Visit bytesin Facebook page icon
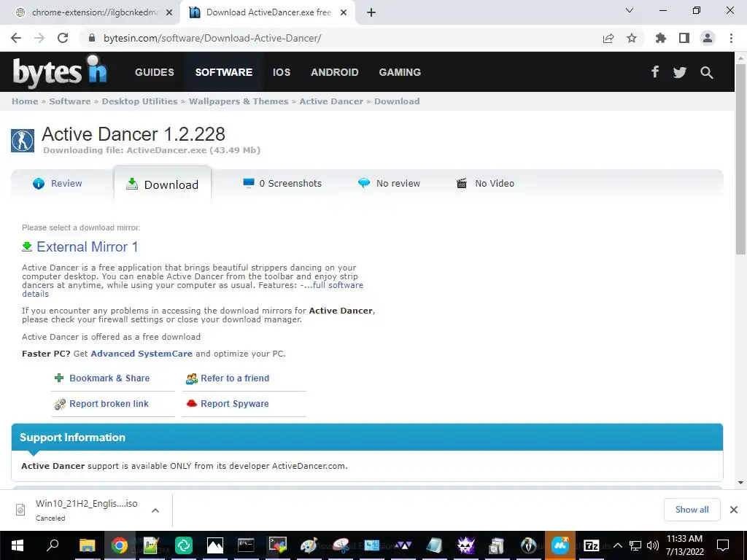The height and width of the screenshot is (560, 747). point(655,72)
